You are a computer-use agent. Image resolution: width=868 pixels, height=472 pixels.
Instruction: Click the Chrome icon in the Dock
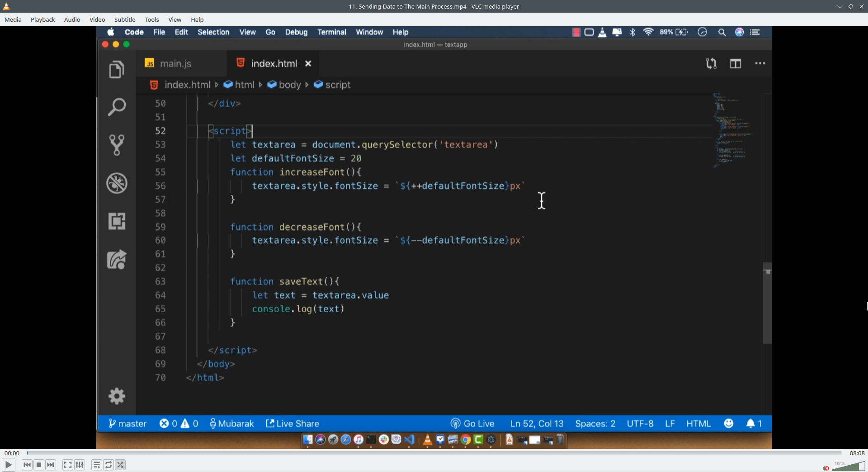click(x=466, y=440)
